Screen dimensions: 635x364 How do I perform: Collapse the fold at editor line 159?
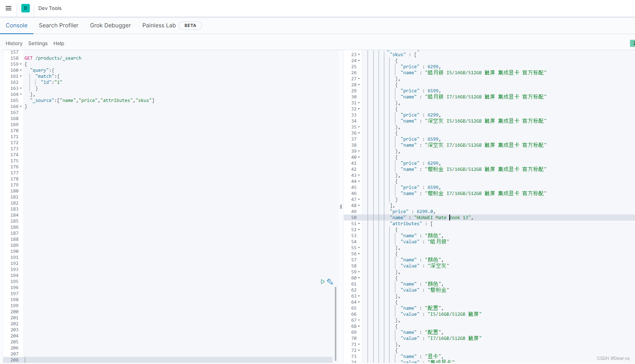click(21, 64)
